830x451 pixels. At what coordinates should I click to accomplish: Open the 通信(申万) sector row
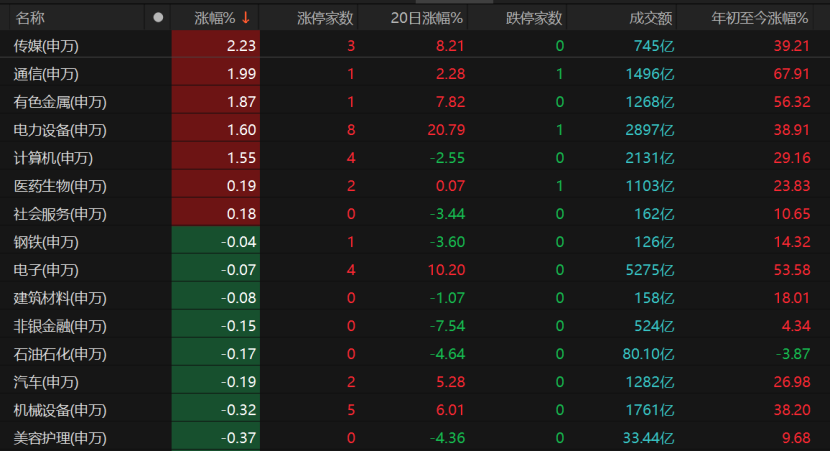click(x=415, y=74)
